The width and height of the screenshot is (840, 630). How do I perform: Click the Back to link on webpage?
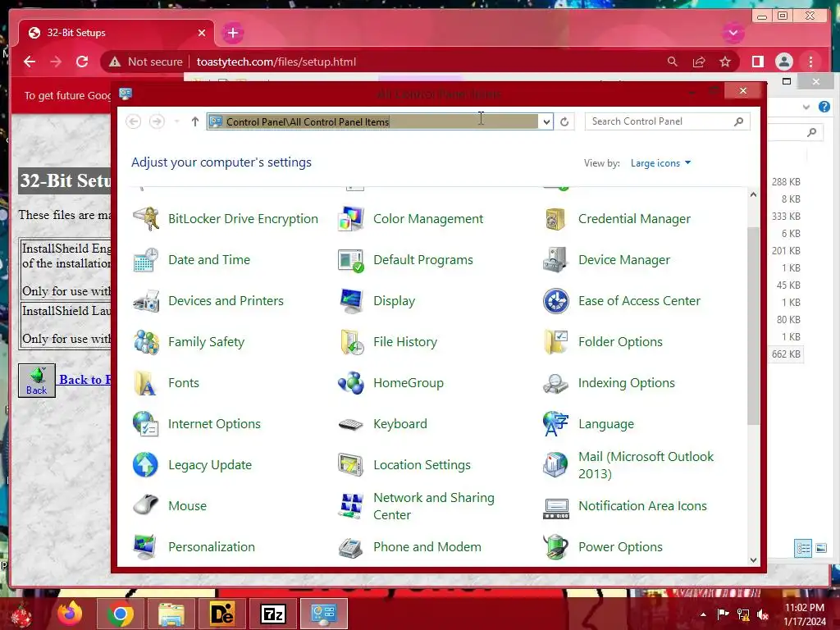pyautogui.click(x=84, y=380)
